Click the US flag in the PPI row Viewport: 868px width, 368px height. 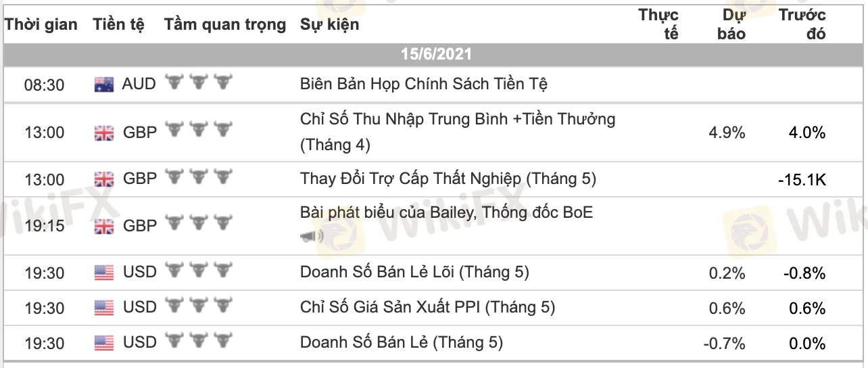[104, 308]
